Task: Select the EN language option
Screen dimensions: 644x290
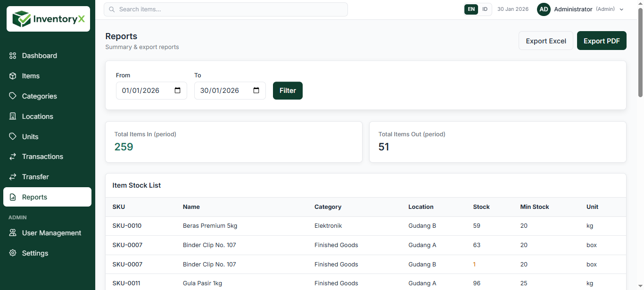Action: pos(471,9)
